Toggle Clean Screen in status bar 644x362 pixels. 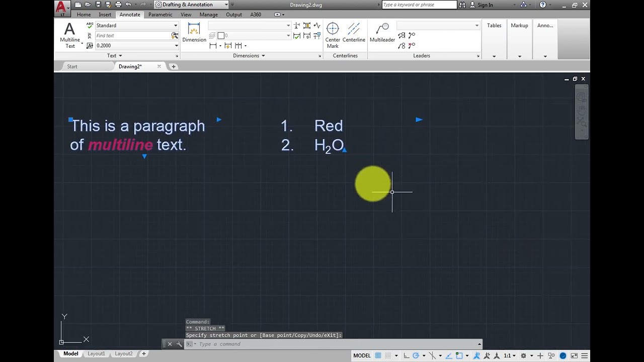point(574,355)
